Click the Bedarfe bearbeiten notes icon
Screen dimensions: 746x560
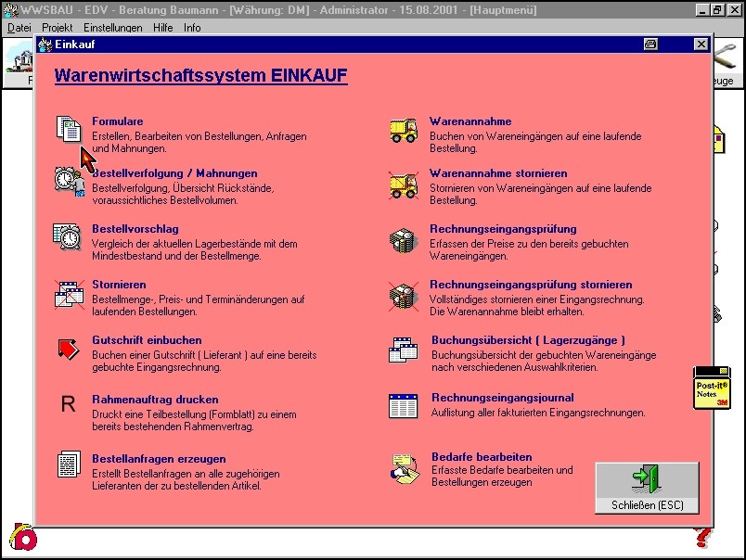[x=405, y=468]
